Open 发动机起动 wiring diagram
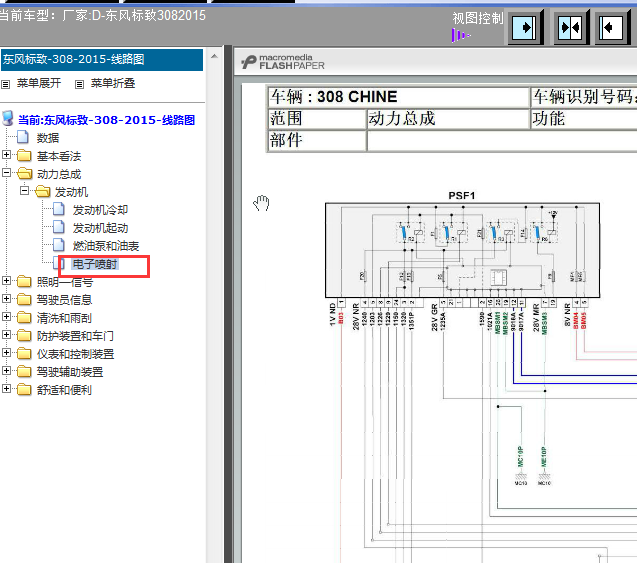 pos(100,228)
